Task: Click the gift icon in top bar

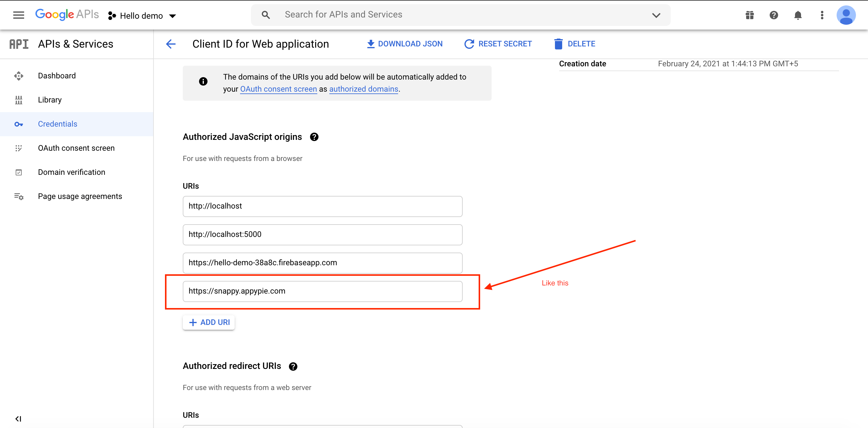Action: (749, 15)
